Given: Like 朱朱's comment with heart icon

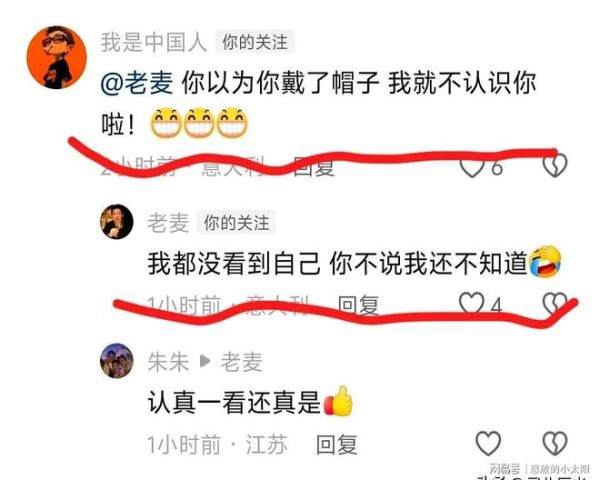Looking at the screenshot, I should pyautogui.click(x=488, y=443).
